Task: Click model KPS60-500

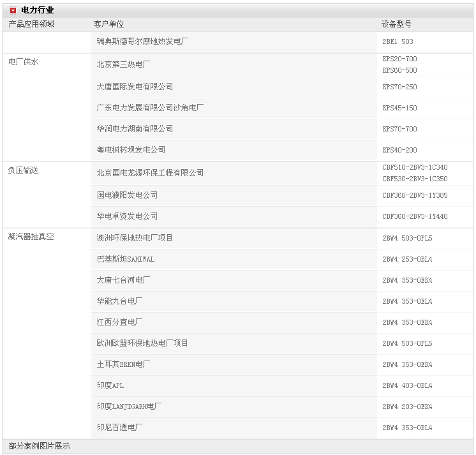Action: click(399, 70)
